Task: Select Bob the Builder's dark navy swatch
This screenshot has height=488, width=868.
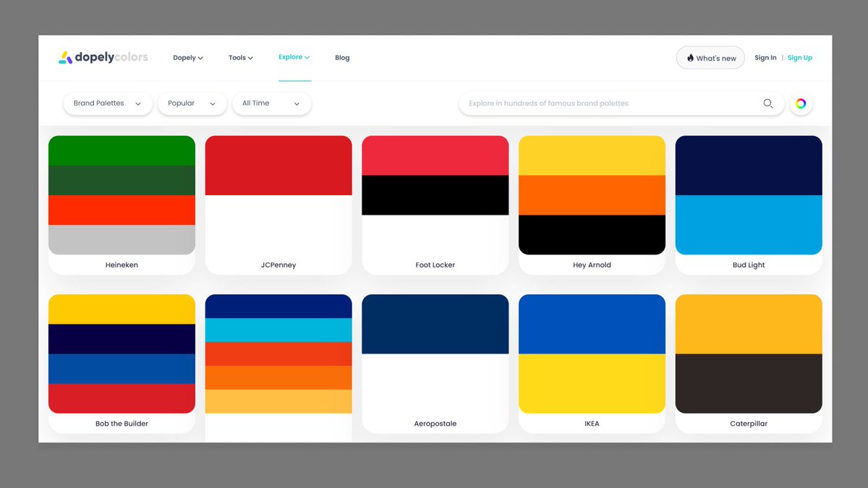Action: coord(122,339)
